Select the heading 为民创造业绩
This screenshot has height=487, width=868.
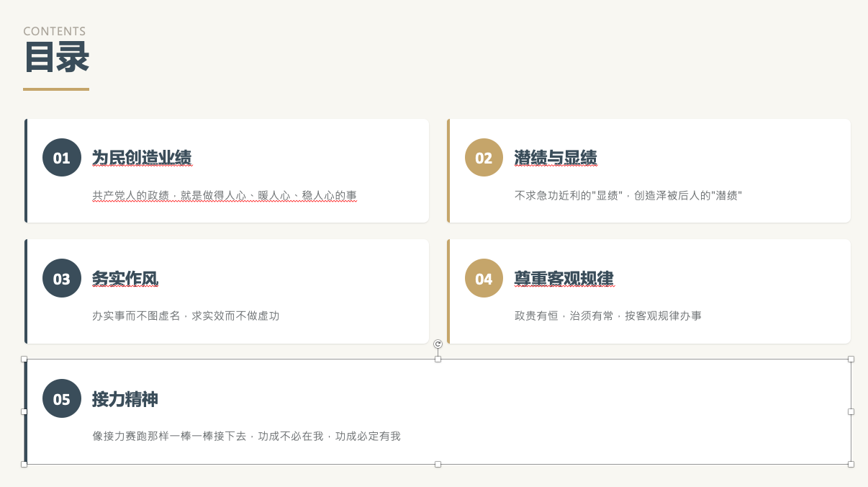click(142, 158)
